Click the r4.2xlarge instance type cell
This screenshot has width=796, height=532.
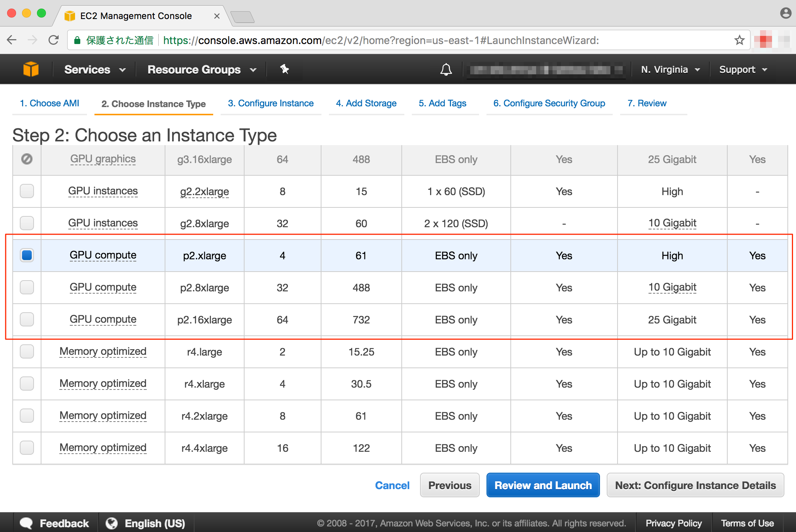coord(205,416)
